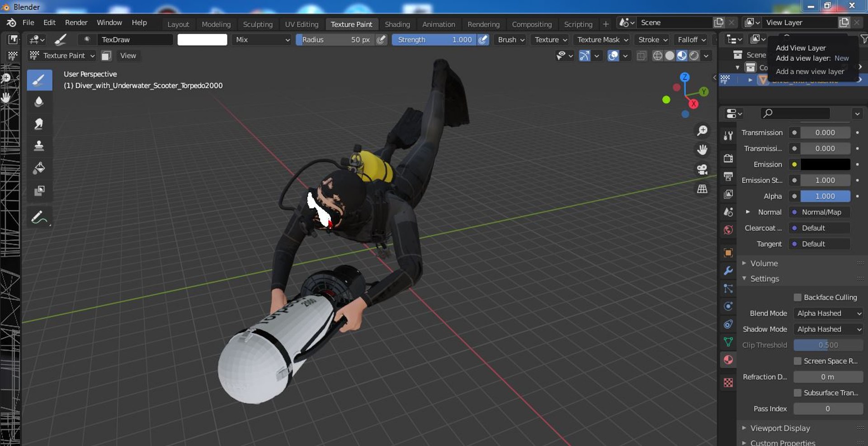The height and width of the screenshot is (446, 868).
Task: Open the Particles properties tab
Action: coord(728,288)
